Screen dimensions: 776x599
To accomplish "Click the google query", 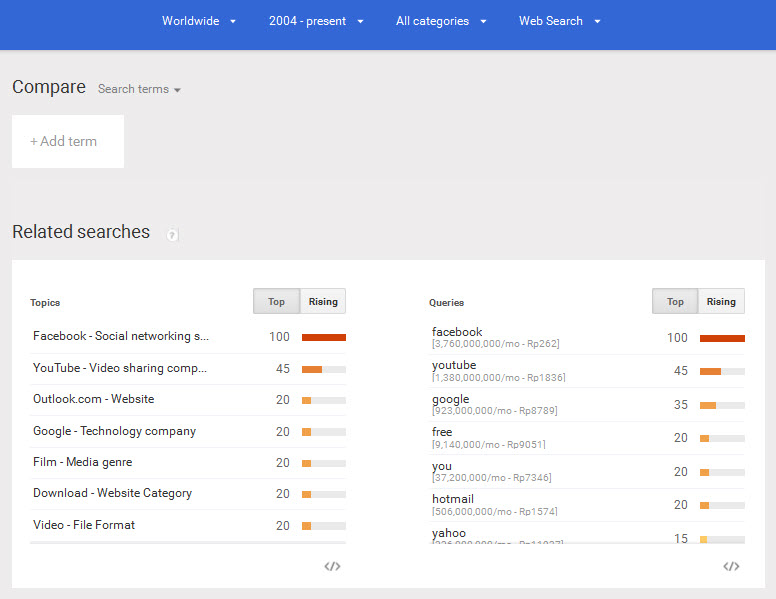I will click(450, 399).
